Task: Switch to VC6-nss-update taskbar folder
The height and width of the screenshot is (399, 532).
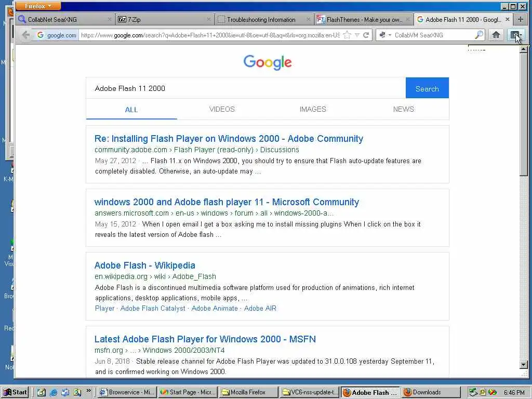Action: 309,392
